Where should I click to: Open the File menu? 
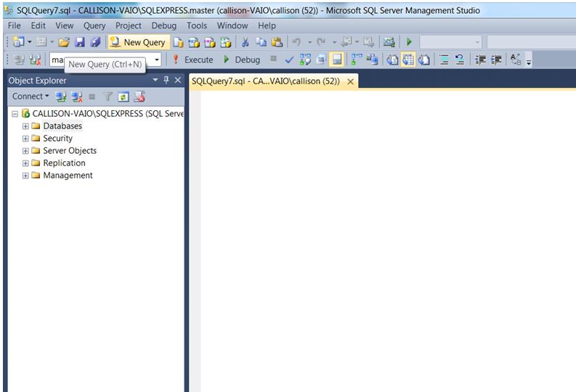point(15,25)
